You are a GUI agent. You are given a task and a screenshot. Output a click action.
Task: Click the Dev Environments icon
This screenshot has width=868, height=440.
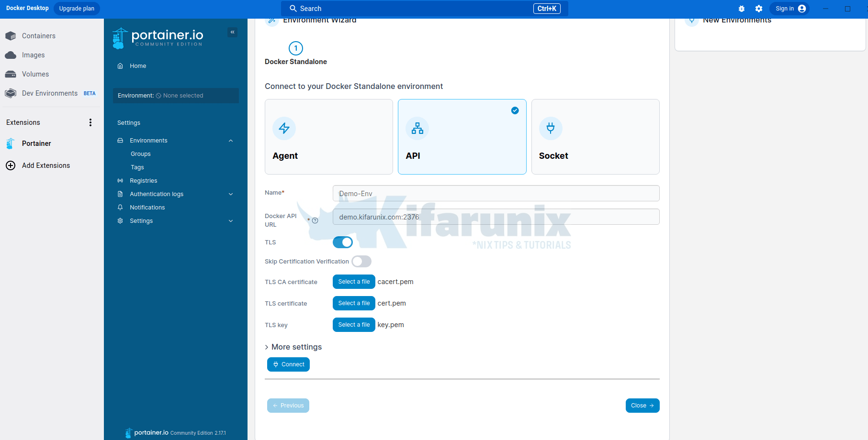[x=11, y=93]
